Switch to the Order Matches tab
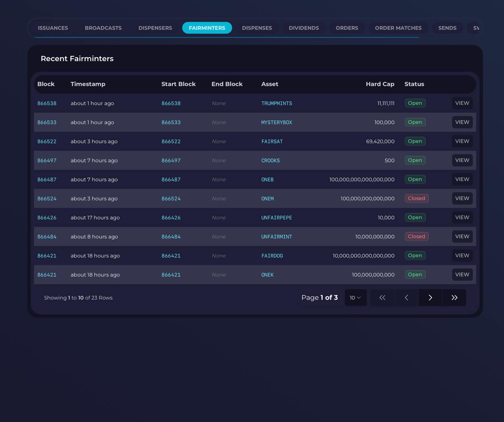Viewport: 504px width, 422px height. tap(398, 28)
